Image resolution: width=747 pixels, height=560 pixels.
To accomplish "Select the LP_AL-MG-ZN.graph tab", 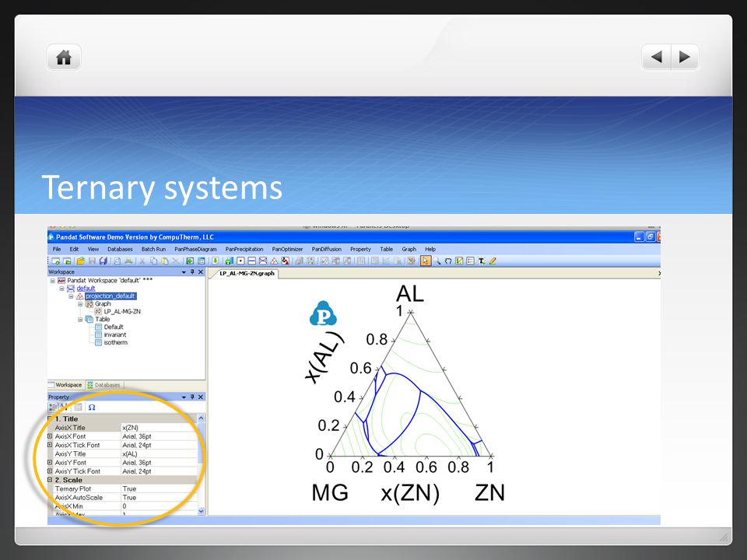I will click(247, 274).
